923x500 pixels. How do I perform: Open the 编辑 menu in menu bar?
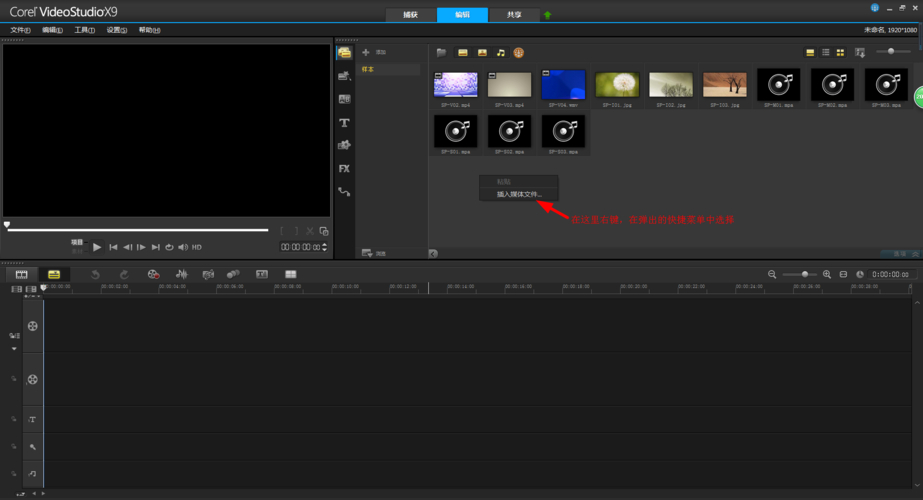[52, 30]
